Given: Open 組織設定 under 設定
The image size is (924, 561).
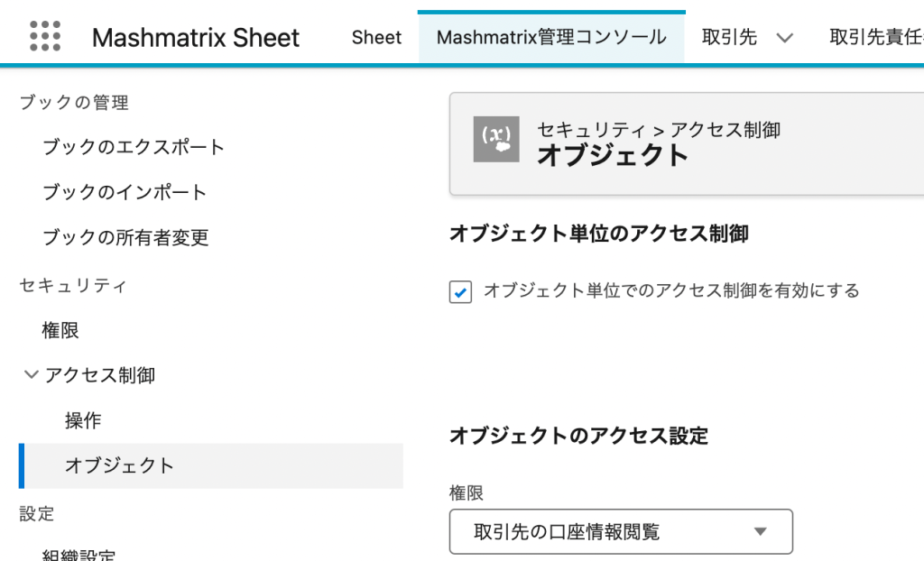Looking at the screenshot, I should point(79,554).
